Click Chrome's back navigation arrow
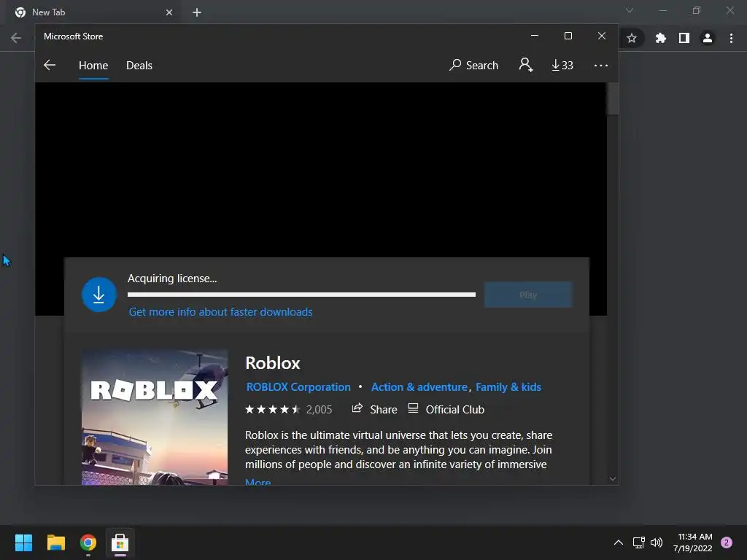The width and height of the screenshot is (747, 560). (16, 38)
